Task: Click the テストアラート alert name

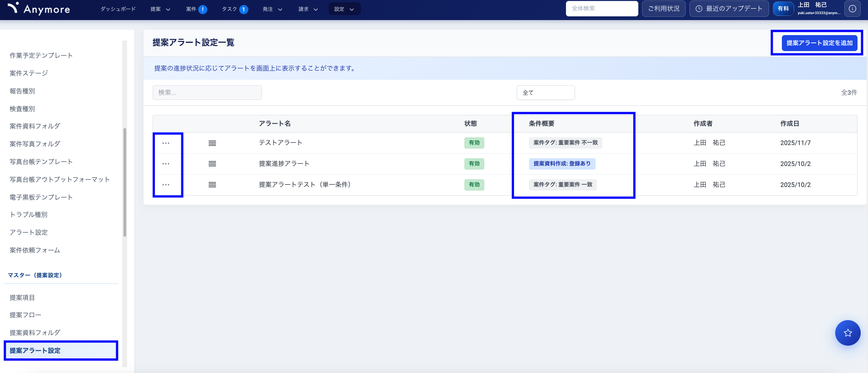Action: (x=281, y=143)
